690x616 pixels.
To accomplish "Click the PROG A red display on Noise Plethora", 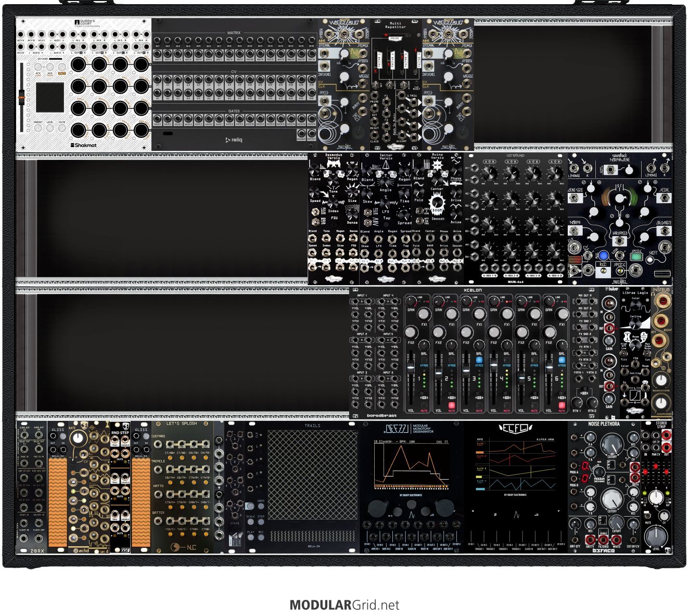I will coord(585,466).
